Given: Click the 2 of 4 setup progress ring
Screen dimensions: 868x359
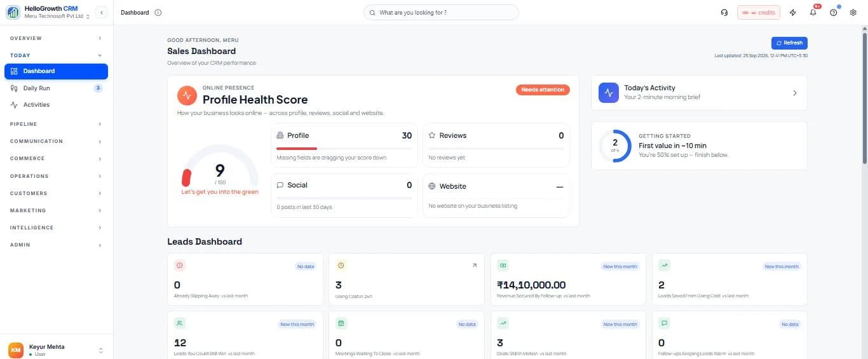Looking at the screenshot, I should [x=614, y=146].
